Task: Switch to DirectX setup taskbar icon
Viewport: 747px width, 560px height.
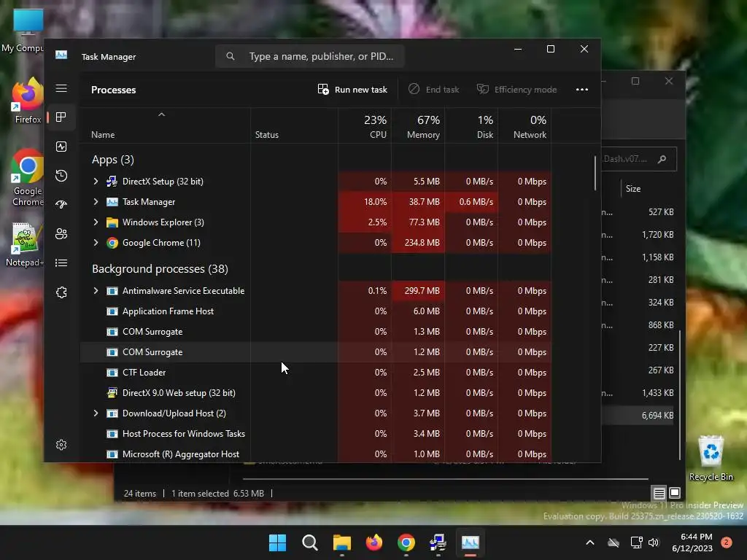Action: (438, 542)
